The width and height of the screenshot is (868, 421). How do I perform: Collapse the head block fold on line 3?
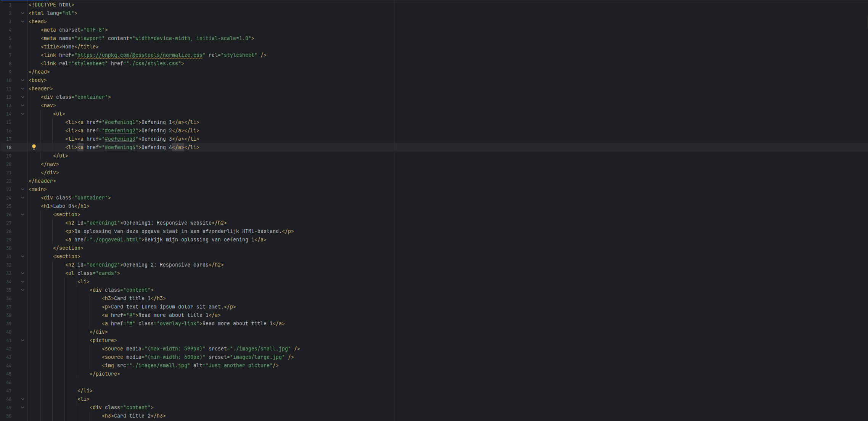pyautogui.click(x=23, y=22)
